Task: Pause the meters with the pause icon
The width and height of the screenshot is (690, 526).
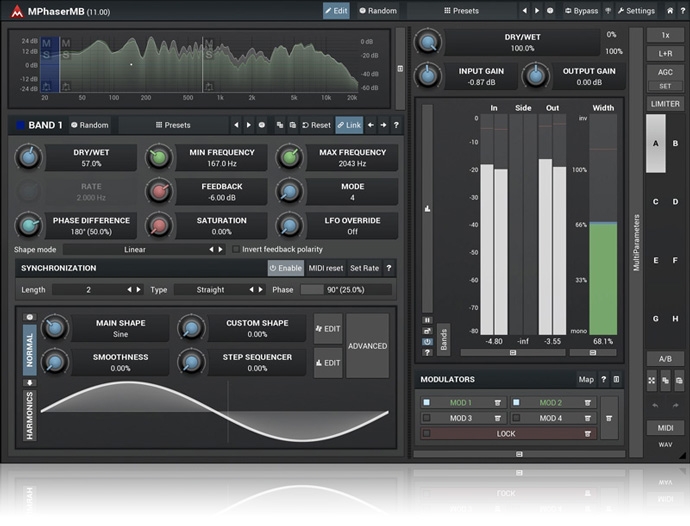Action: click(x=428, y=320)
